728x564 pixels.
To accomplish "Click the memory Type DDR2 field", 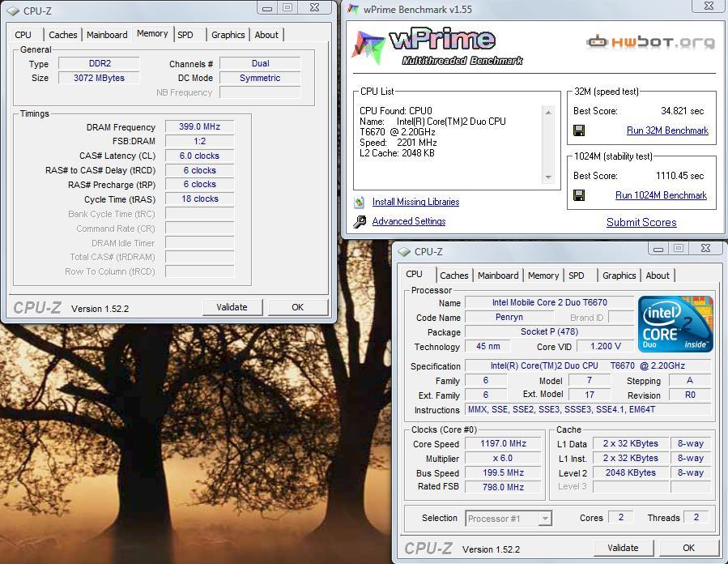I will (x=99, y=63).
